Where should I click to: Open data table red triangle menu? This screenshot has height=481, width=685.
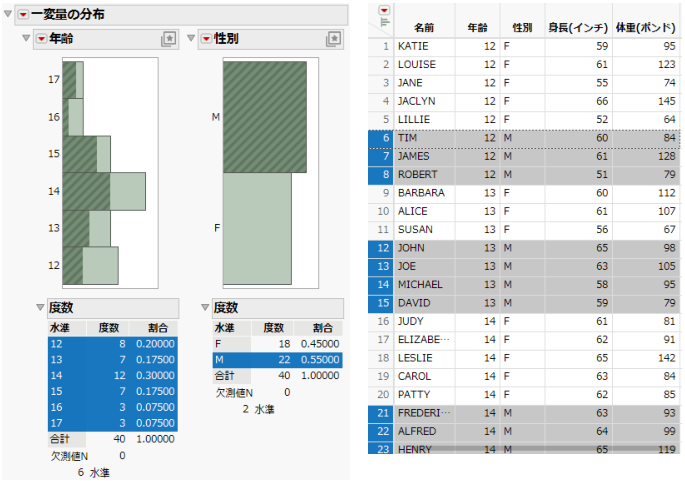[x=384, y=10]
